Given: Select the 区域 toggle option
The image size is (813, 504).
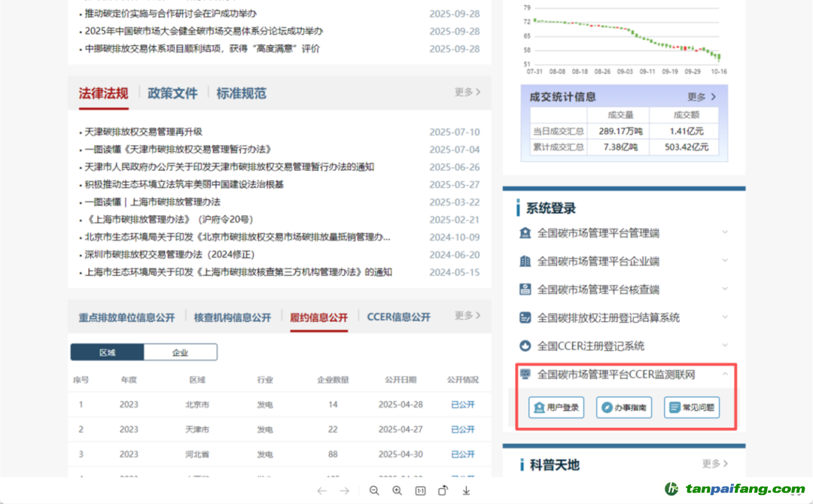Looking at the screenshot, I should click(x=107, y=352).
